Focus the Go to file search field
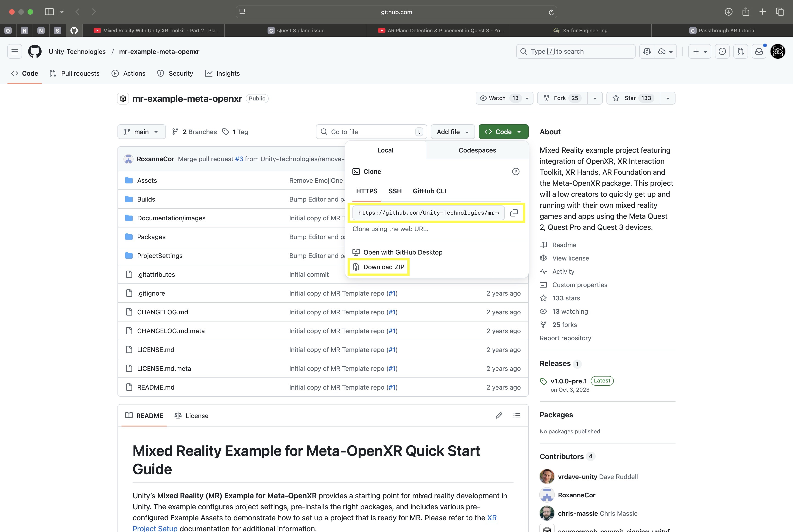Image resolution: width=793 pixels, height=532 pixels. click(x=371, y=132)
